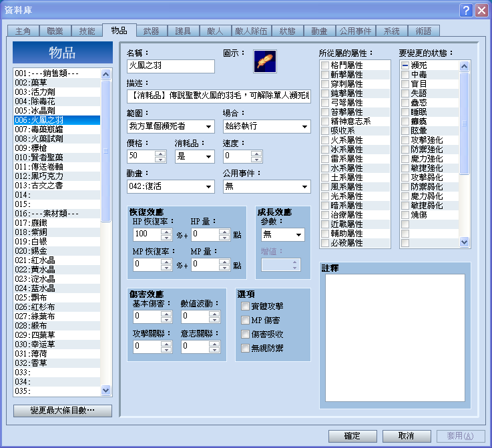
Task: Click the help question mark button
Action: pos(466,10)
